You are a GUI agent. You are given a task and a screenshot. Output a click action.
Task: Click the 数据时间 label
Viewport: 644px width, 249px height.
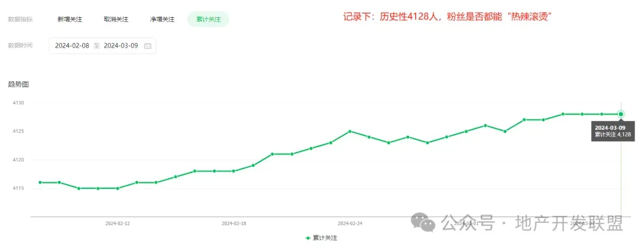tap(20, 45)
